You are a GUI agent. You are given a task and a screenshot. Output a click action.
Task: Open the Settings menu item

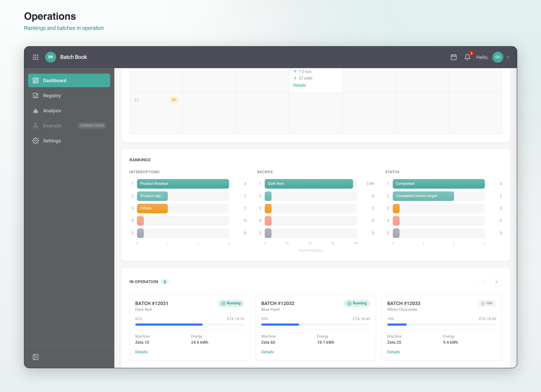click(69, 141)
